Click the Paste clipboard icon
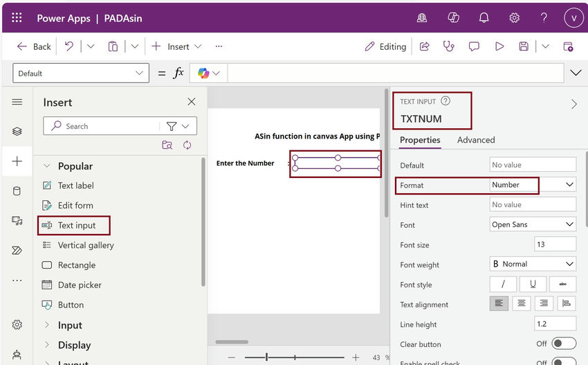The width and height of the screenshot is (588, 365). coord(113,46)
